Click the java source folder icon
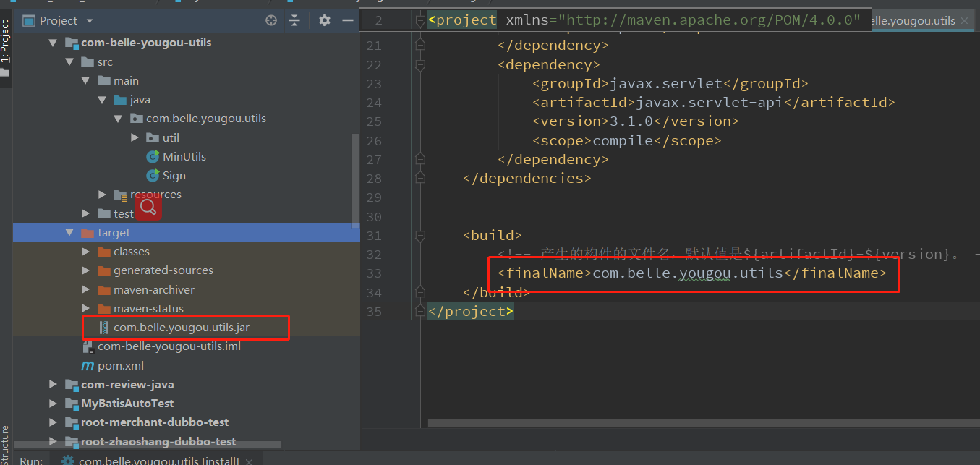 click(x=120, y=99)
